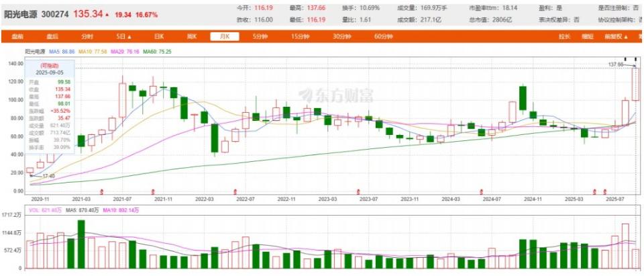Screen dimensions: 644x276
Task: Switch to the 60分钟 chart
Action: [x=383, y=37]
